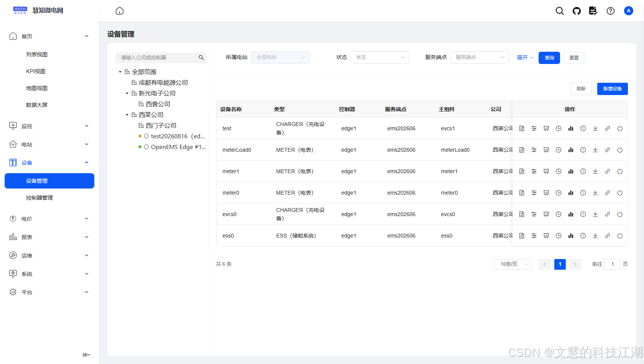Image resolution: width=644 pixels, height=364 pixels.
Task: Open the 10条/页 page size dropdown
Action: point(512,264)
